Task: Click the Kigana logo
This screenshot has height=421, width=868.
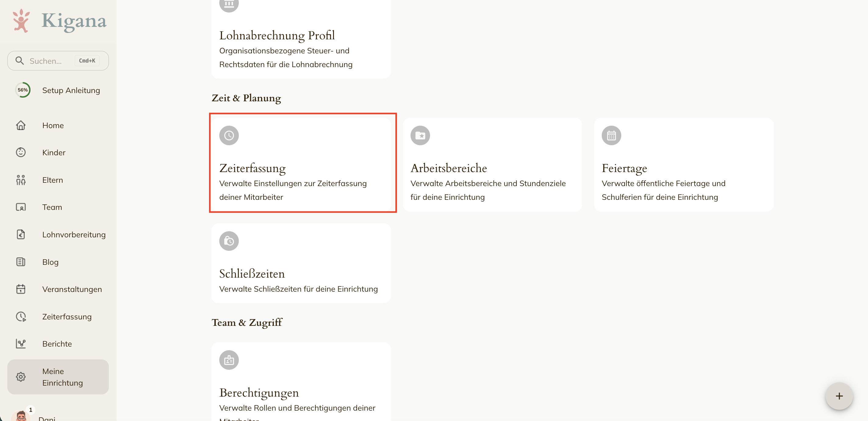Action: click(59, 21)
